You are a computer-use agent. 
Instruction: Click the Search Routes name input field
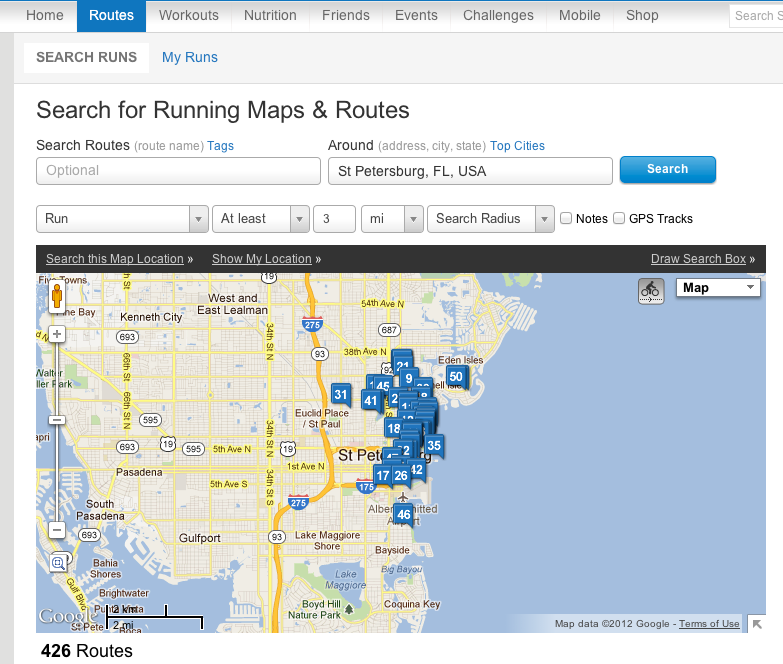point(178,171)
